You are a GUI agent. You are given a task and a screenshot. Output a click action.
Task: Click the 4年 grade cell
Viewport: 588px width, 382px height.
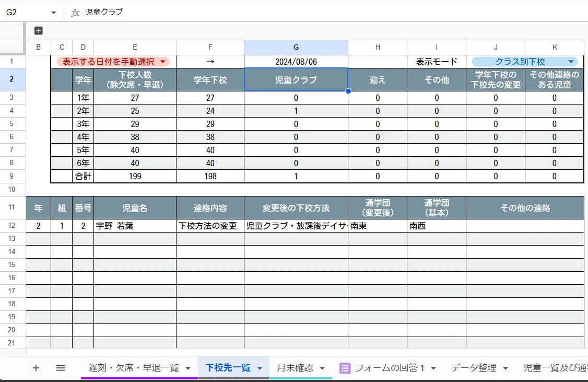83,137
